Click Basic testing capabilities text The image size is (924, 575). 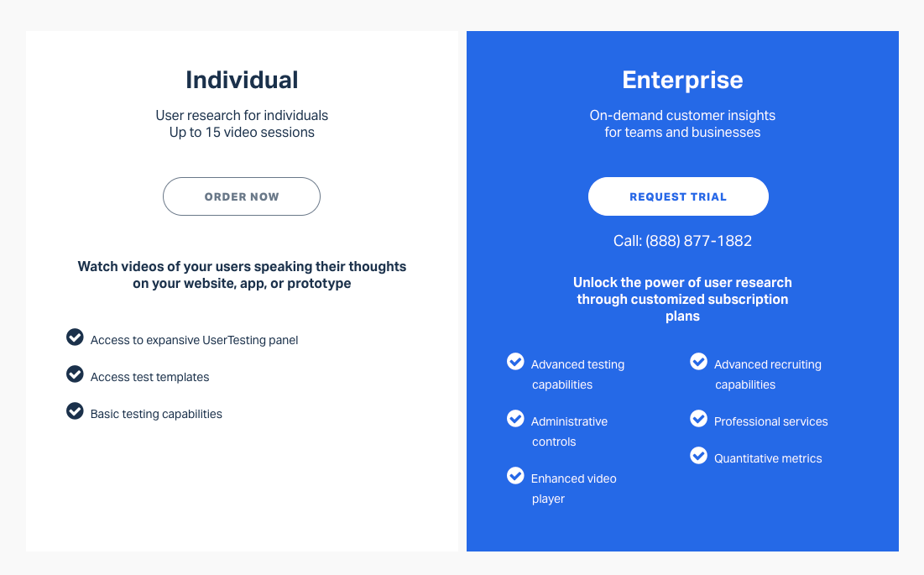coord(156,414)
